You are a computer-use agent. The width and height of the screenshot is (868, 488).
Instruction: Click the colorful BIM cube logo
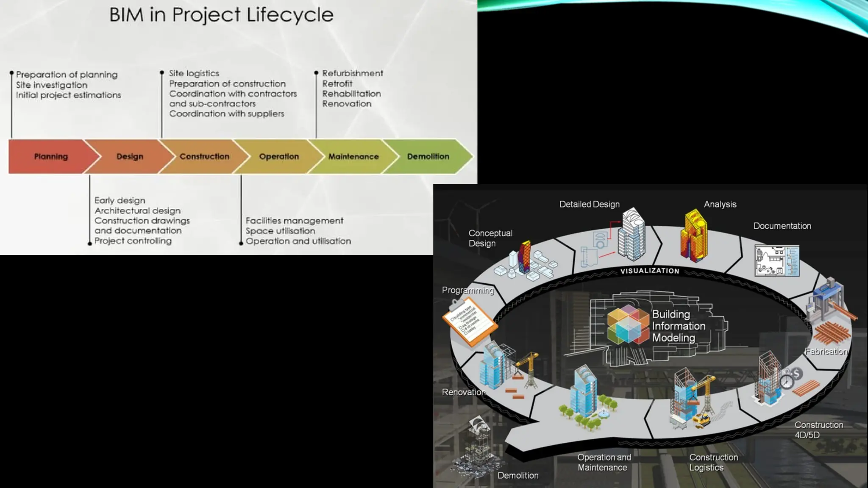coord(628,325)
